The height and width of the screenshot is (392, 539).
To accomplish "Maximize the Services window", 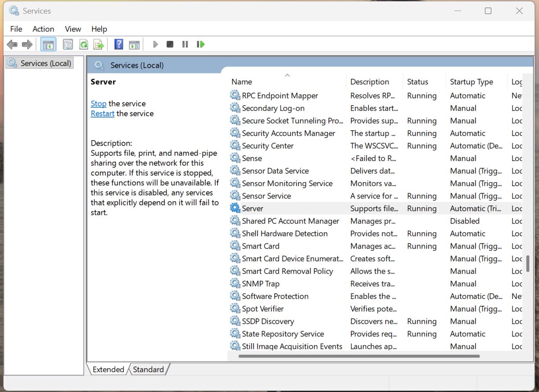I will [x=488, y=11].
